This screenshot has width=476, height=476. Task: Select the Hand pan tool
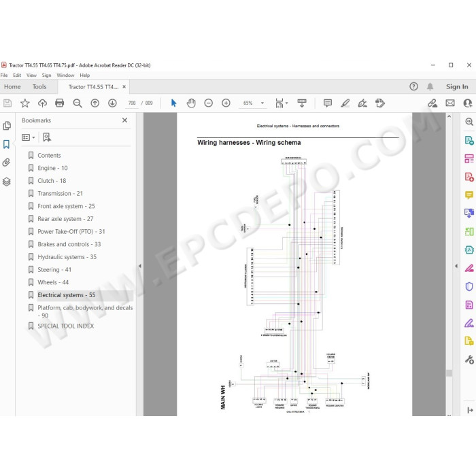pos(191,103)
